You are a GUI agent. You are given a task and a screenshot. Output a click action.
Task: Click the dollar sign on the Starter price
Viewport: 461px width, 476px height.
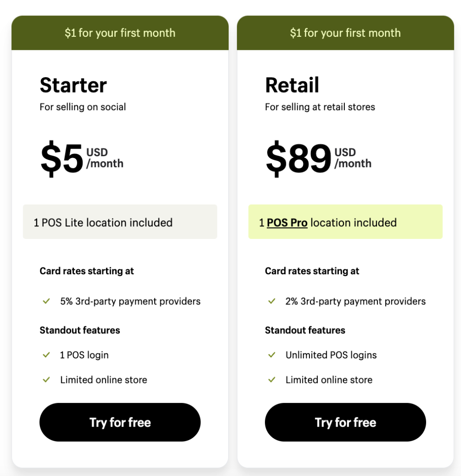tap(50, 158)
